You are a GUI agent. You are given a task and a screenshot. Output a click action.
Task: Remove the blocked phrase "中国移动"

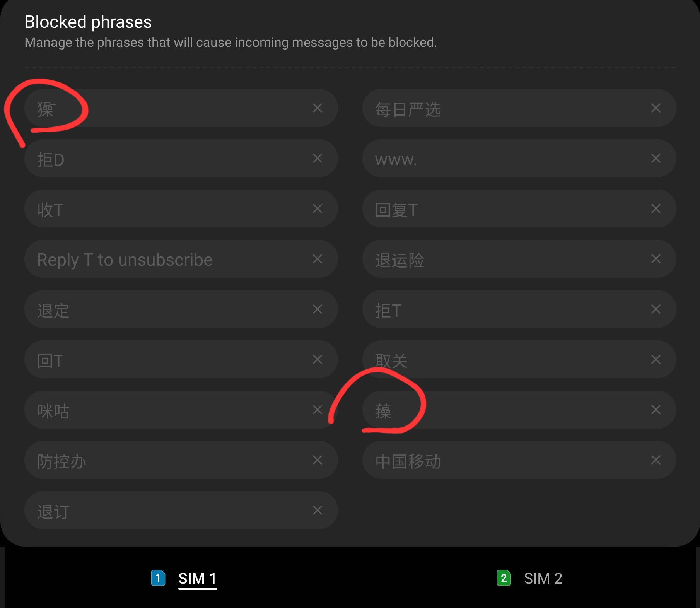click(x=656, y=460)
